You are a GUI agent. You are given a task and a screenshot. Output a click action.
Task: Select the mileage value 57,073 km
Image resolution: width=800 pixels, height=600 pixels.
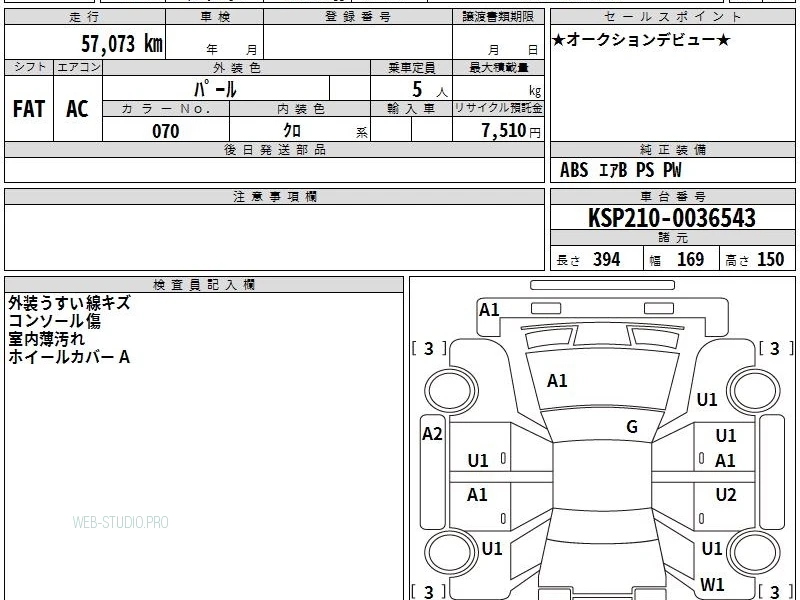click(x=122, y=44)
